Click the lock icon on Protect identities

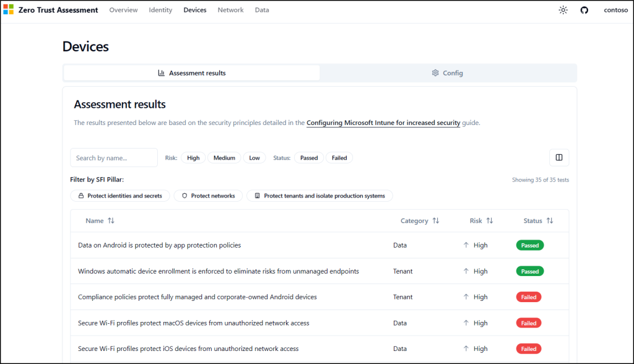81,196
